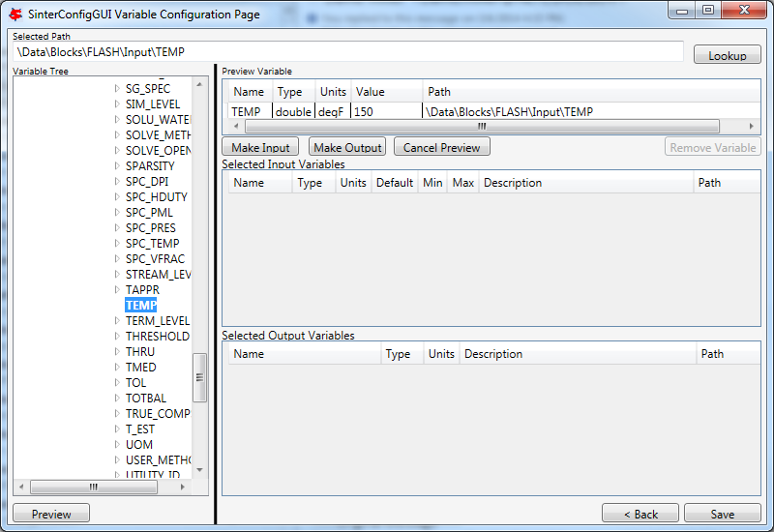
Task: Click Cancel Preview button
Action: pyautogui.click(x=446, y=147)
